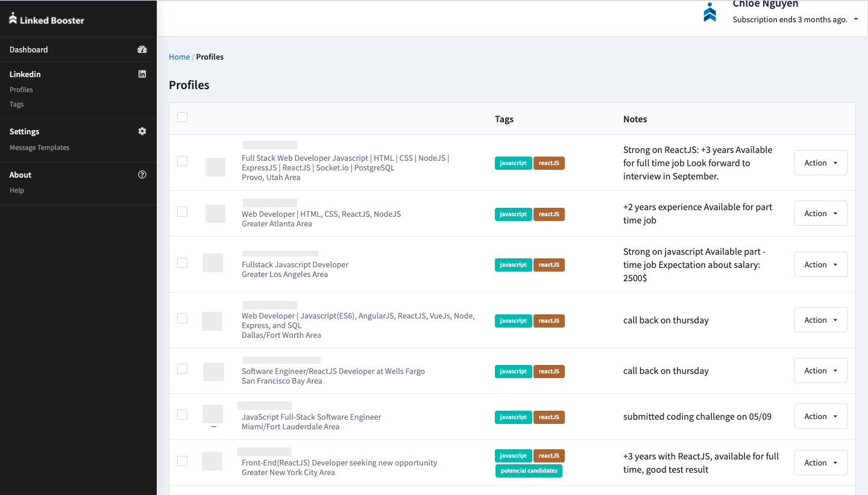Expand Action dropdown for Miami/Fort Lauderdale profile
This screenshot has height=495, width=868.
pyautogui.click(x=820, y=416)
